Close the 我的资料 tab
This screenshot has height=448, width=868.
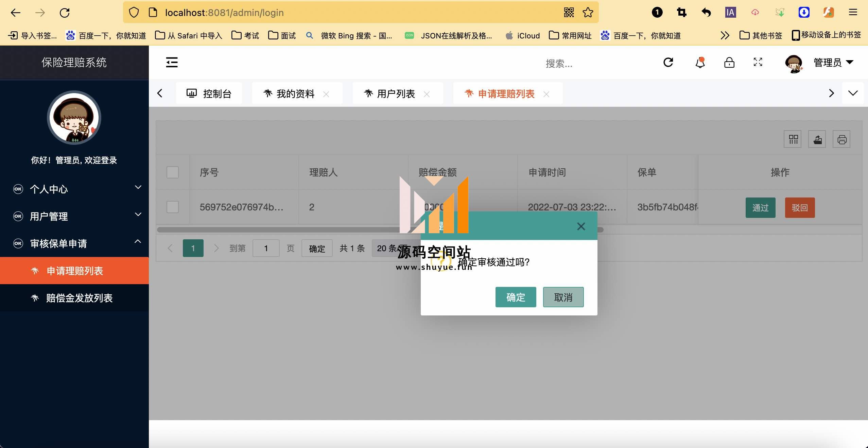pyautogui.click(x=326, y=94)
